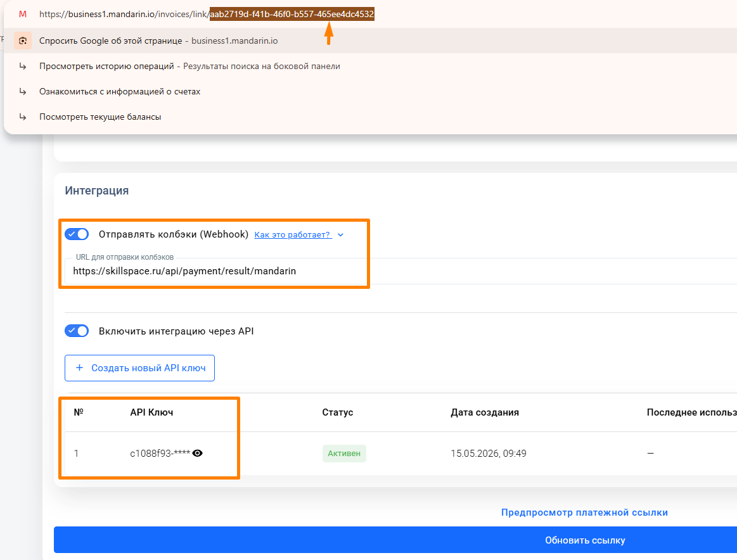Image resolution: width=737 pixels, height=560 pixels.
Task: Expand the chevron after 'Как это работает?'
Action: 341,235
